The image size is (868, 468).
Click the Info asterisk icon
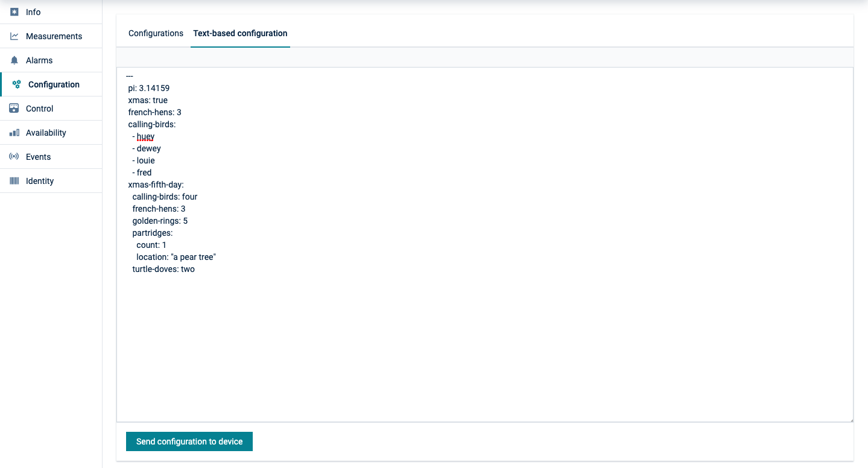pos(14,12)
